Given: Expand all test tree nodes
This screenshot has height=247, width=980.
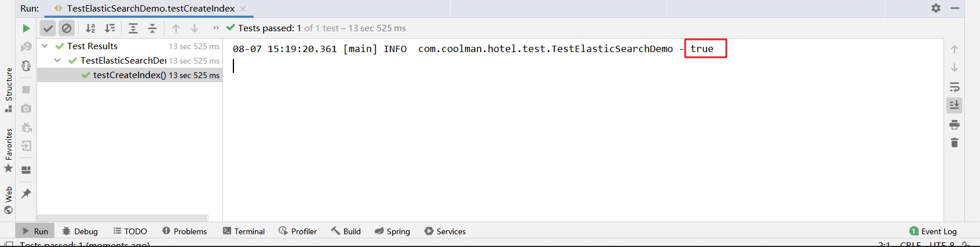Looking at the screenshot, I should click(133, 28).
